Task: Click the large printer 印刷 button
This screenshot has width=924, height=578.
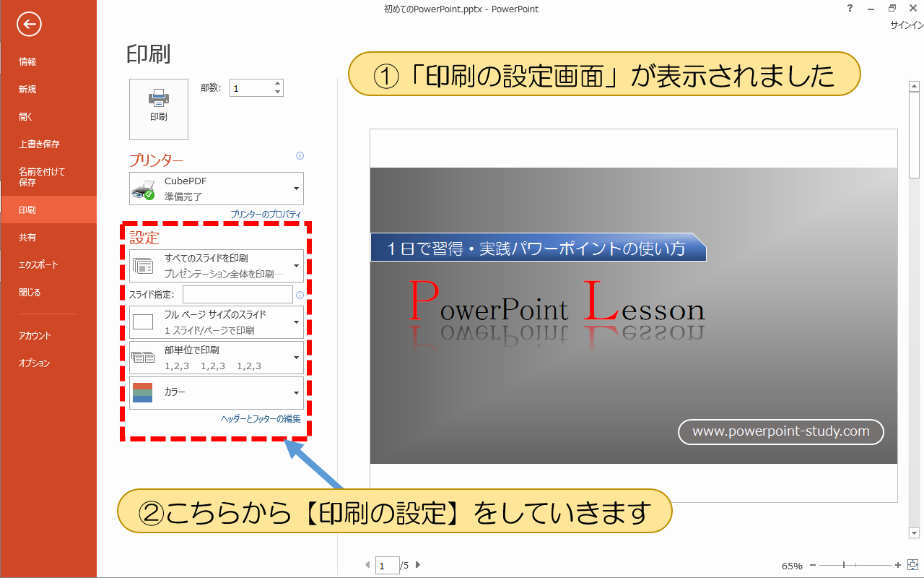Action: pos(159,109)
